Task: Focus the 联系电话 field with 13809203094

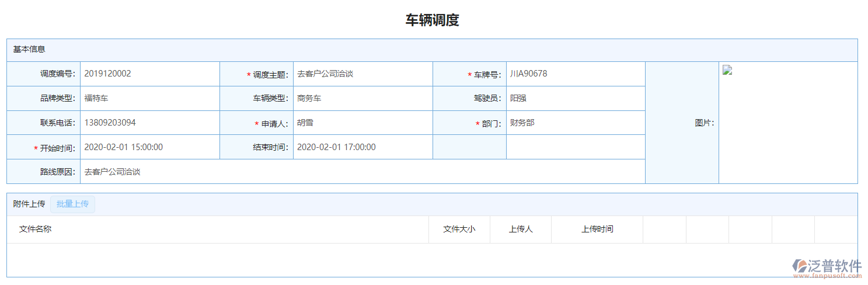Action: [149, 123]
